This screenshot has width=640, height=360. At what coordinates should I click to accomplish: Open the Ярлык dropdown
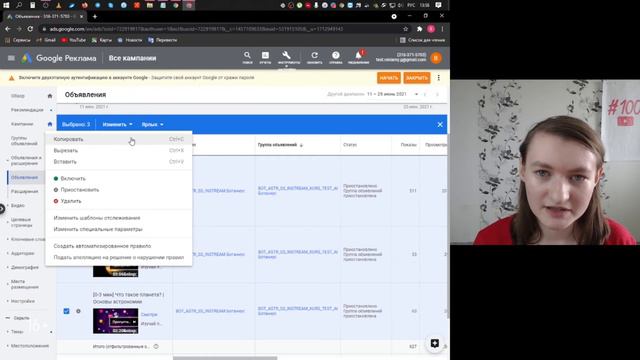[152, 124]
